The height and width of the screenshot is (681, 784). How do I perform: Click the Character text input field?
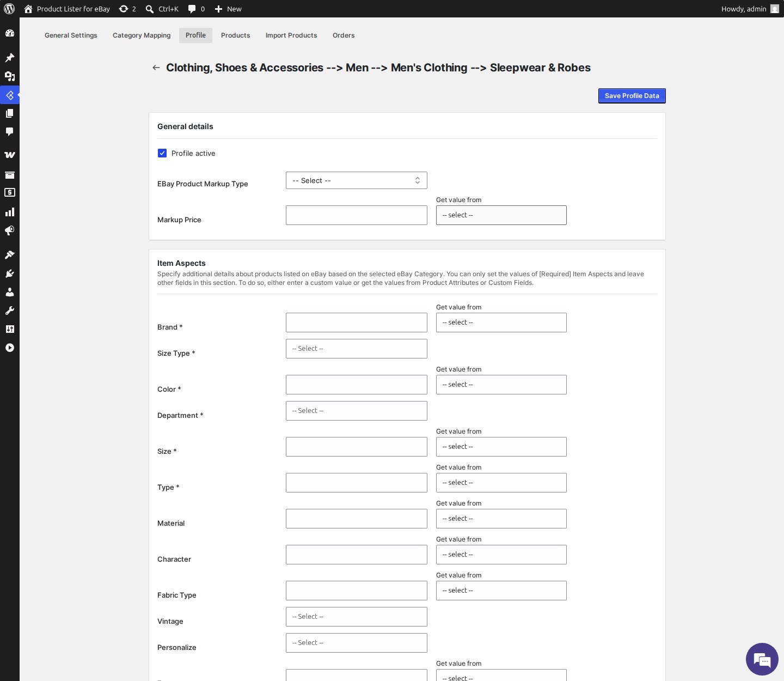[x=357, y=555]
